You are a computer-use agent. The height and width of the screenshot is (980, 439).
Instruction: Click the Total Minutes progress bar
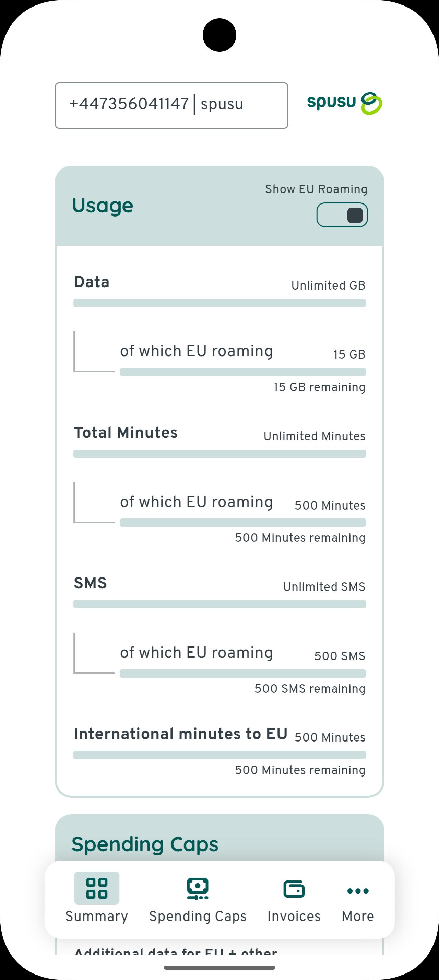[x=219, y=454]
